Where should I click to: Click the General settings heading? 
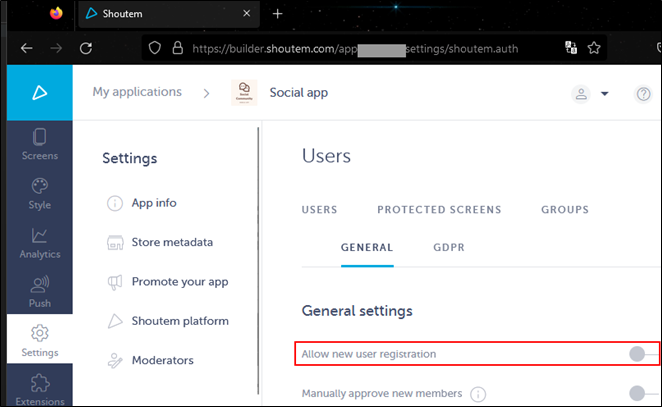click(357, 311)
